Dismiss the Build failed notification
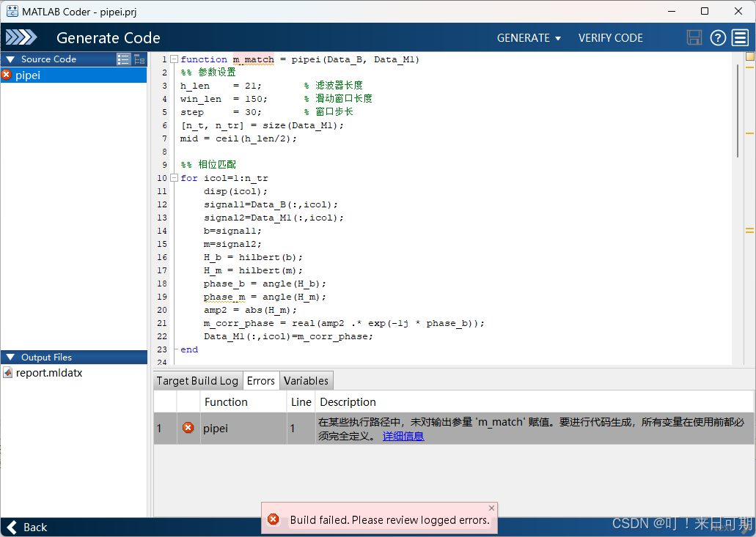Screen dimensions: 756x537 coord(491,508)
